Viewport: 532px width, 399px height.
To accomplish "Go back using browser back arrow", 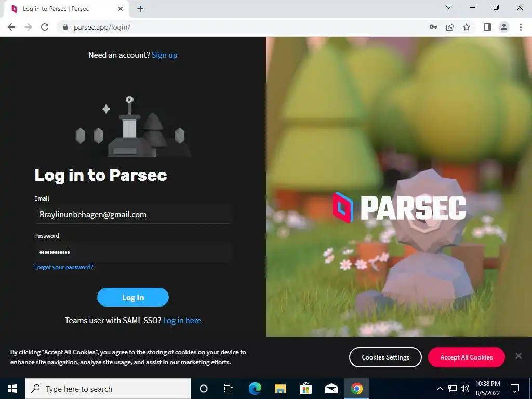I will [x=11, y=27].
